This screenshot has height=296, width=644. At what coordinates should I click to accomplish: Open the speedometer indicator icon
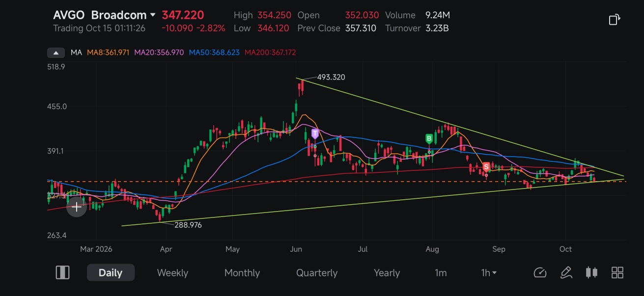click(x=540, y=272)
